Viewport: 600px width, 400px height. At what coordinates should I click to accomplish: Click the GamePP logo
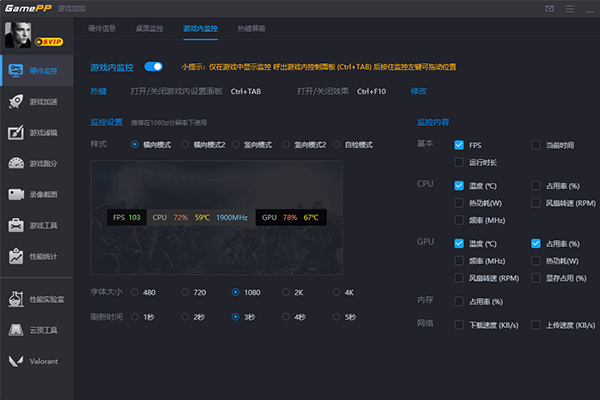(x=28, y=8)
